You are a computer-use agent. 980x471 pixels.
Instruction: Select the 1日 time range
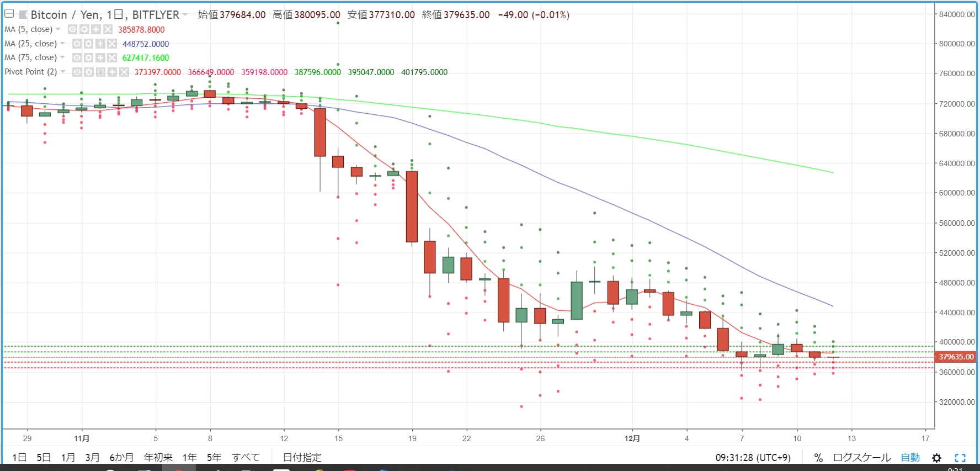19,457
